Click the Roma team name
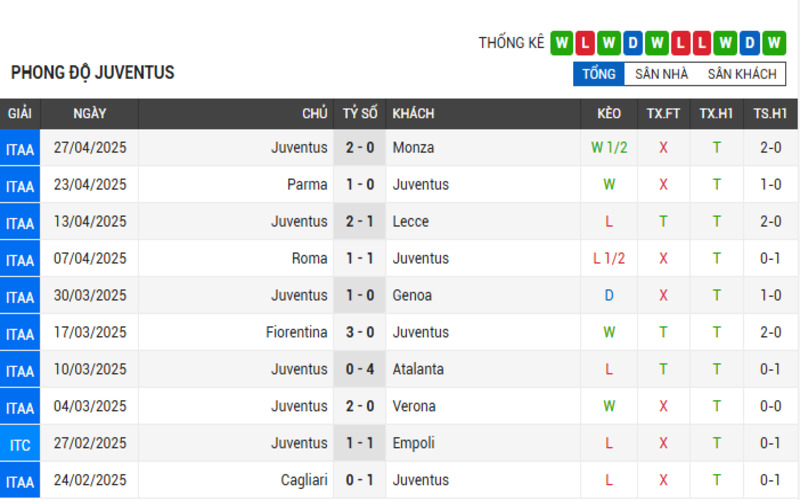800x500 pixels. click(309, 259)
